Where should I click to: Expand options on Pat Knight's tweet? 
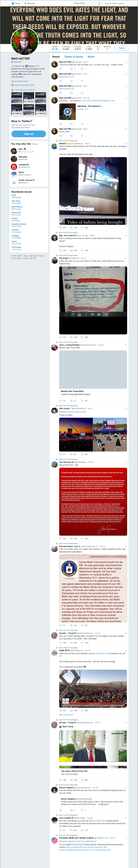pos(126,258)
